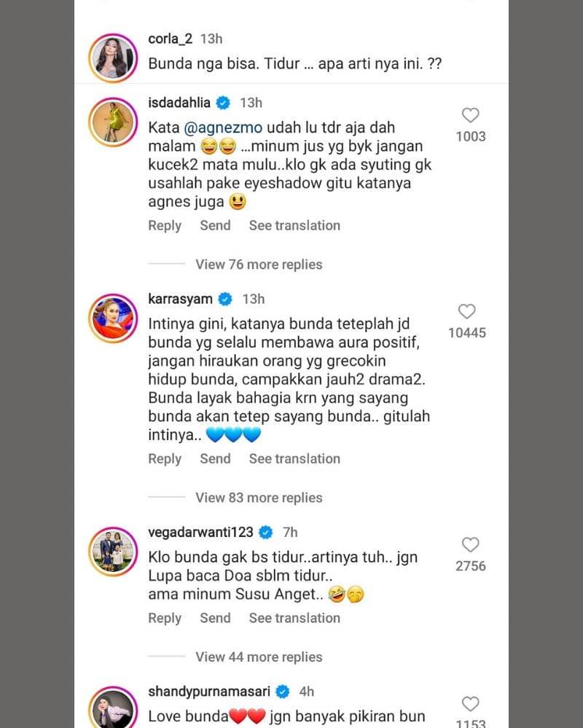The height and width of the screenshot is (728, 583).
Task: Send karrasyam's comment
Action: coord(215,458)
